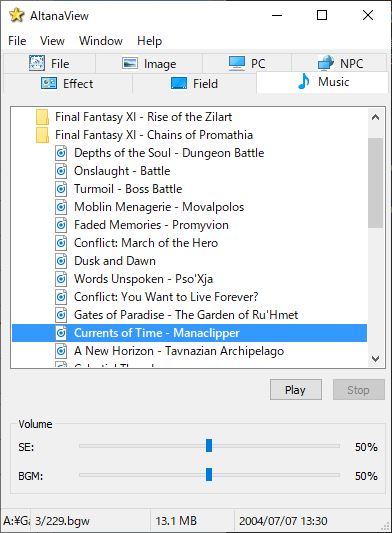The image size is (392, 533).
Task: Click the list scrollbar down arrow
Action: [376, 358]
